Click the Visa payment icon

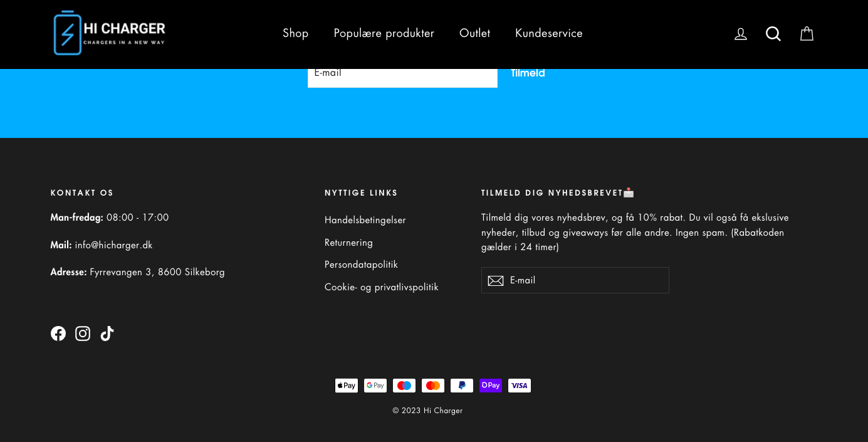tap(520, 386)
